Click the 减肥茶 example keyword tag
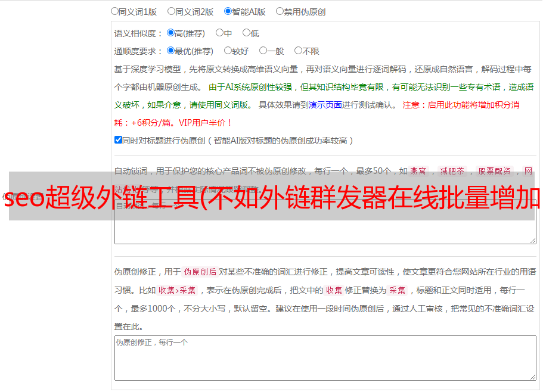 (452, 171)
